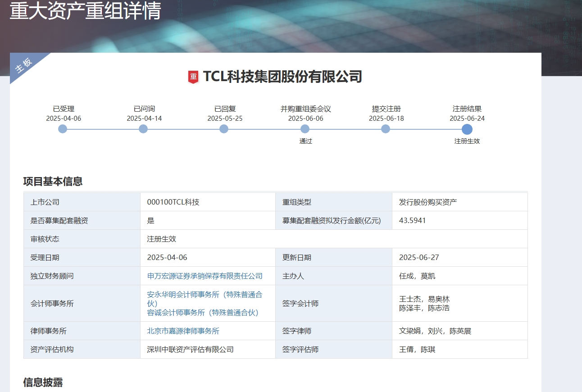
Task: Open 申万宏源证券承销保荐有限责任公司 link
Action: pos(205,276)
